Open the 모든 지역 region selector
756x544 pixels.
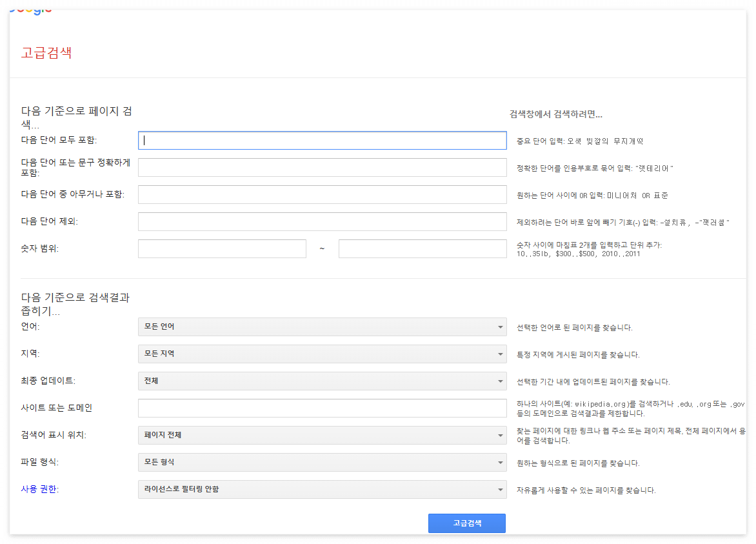click(x=323, y=354)
